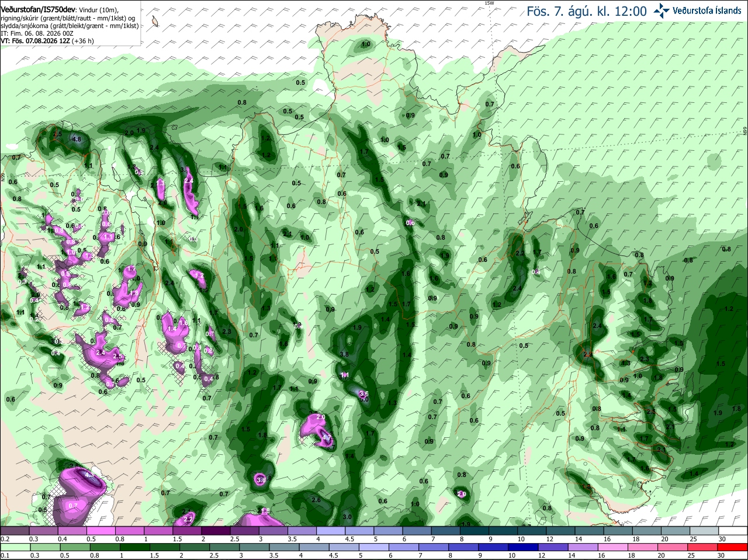This screenshot has width=748, height=560.
Task: Click the 1.0 value on the northernmost peninsula
Action: coord(366,44)
